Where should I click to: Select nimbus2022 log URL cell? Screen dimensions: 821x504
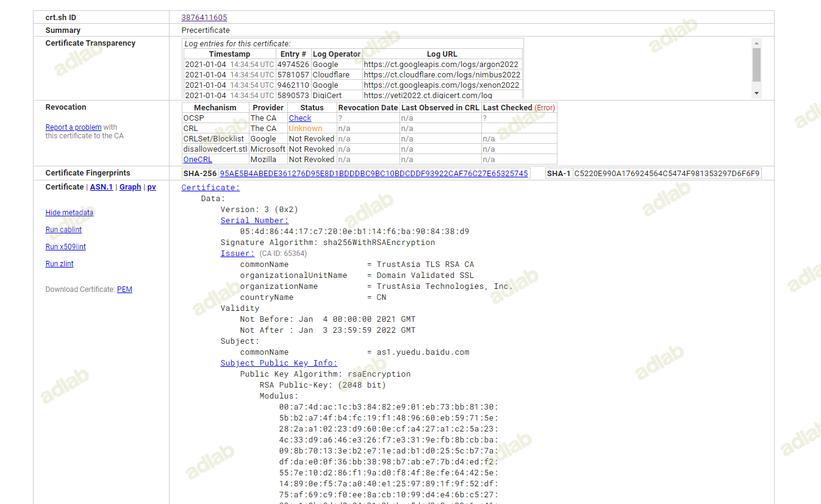click(442, 75)
